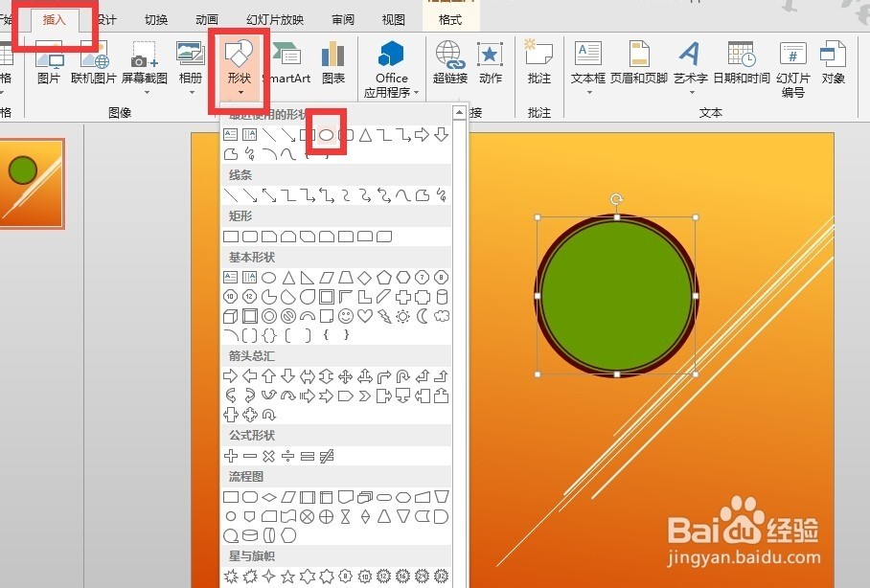Choose the division sign in 公式形状
The width and height of the screenshot is (870, 588).
click(x=288, y=456)
